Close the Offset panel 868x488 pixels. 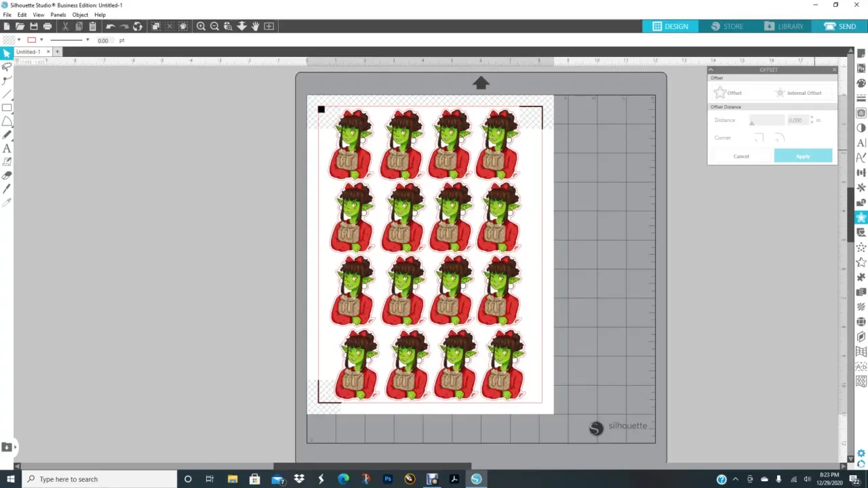834,70
